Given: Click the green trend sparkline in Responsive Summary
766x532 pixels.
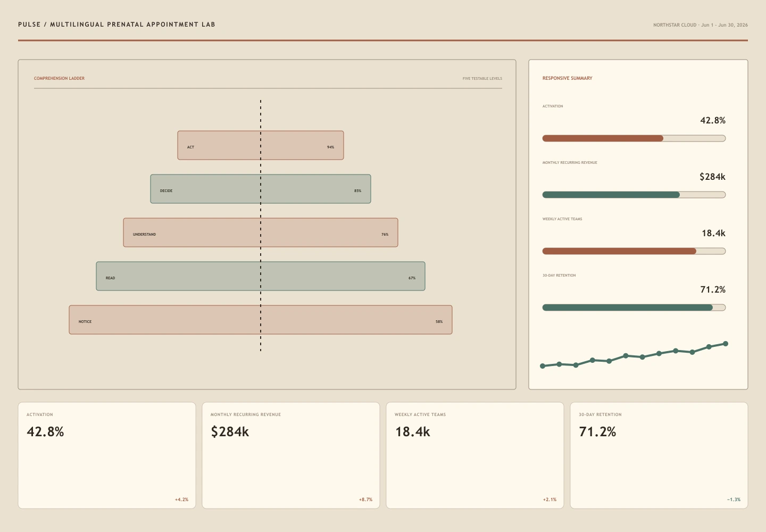Looking at the screenshot, I should pos(634,355).
